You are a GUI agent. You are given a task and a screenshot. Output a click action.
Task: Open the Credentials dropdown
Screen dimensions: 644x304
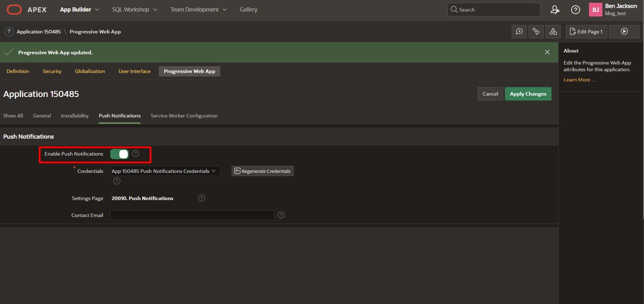coord(165,171)
